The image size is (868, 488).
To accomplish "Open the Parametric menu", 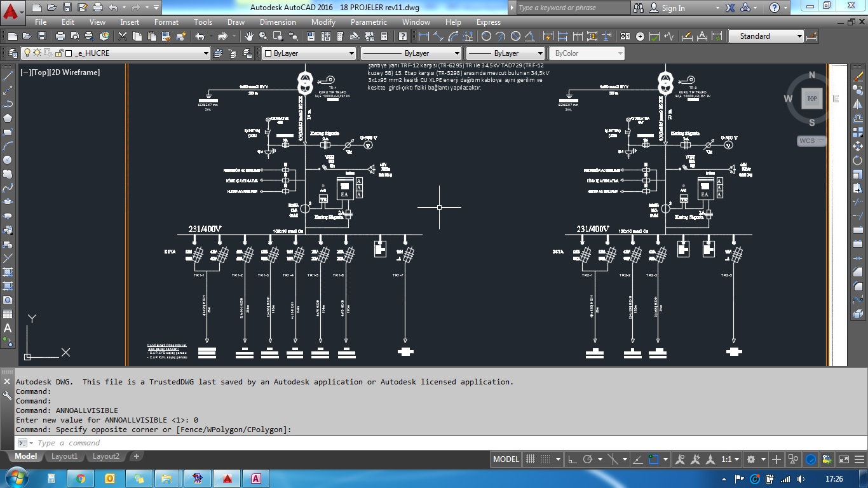I will 369,22.
